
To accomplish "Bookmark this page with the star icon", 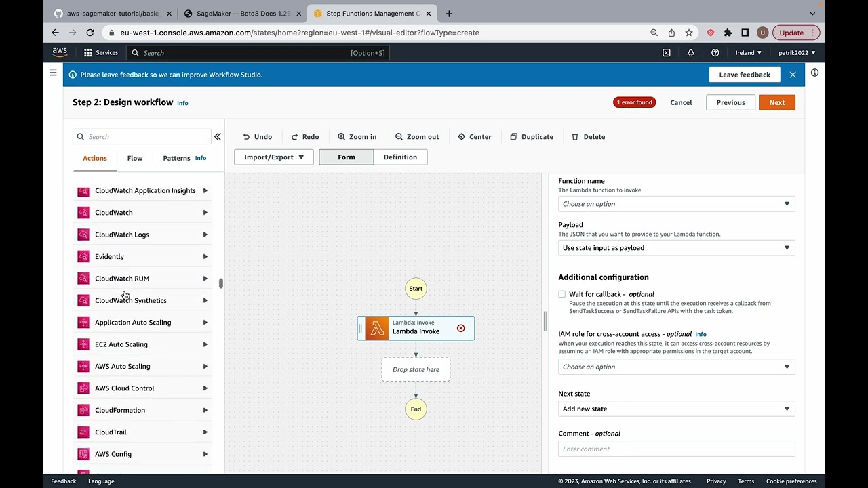I will 689,33.
